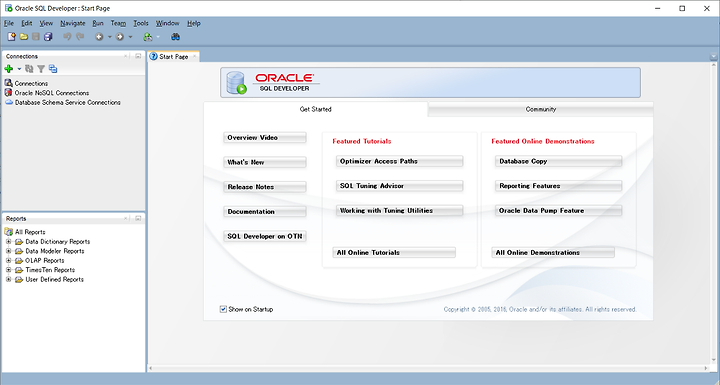Click the TimesTen Reports folder icon

coord(19,270)
